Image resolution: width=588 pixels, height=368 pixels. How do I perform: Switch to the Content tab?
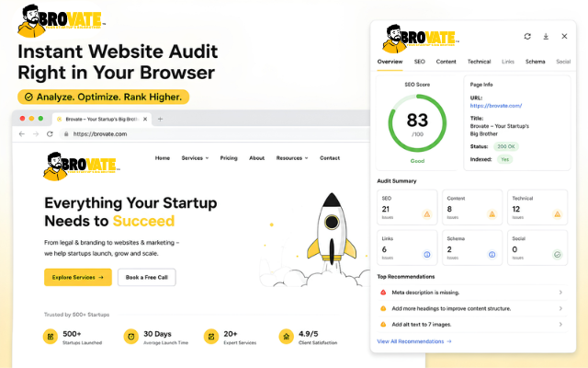446,62
